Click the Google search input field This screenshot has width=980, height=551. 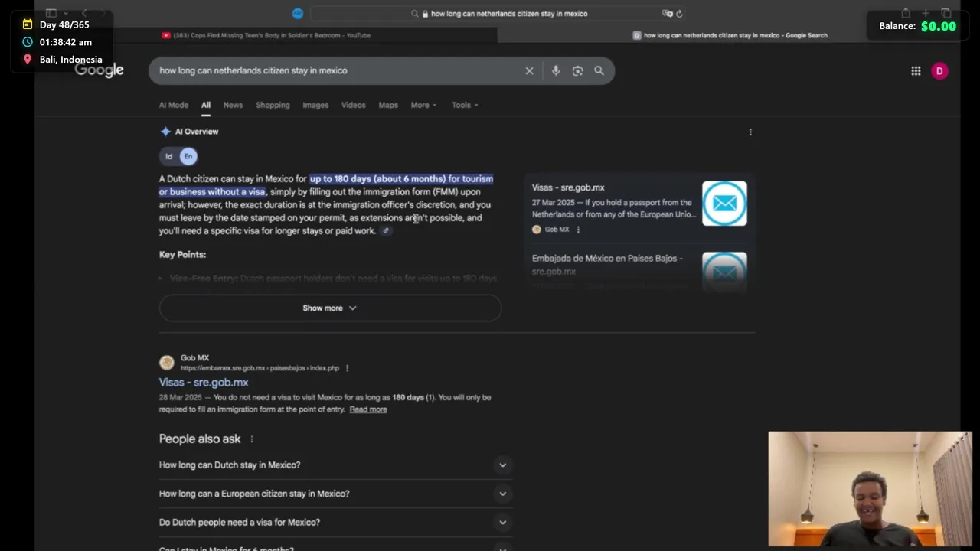pyautogui.click(x=337, y=70)
